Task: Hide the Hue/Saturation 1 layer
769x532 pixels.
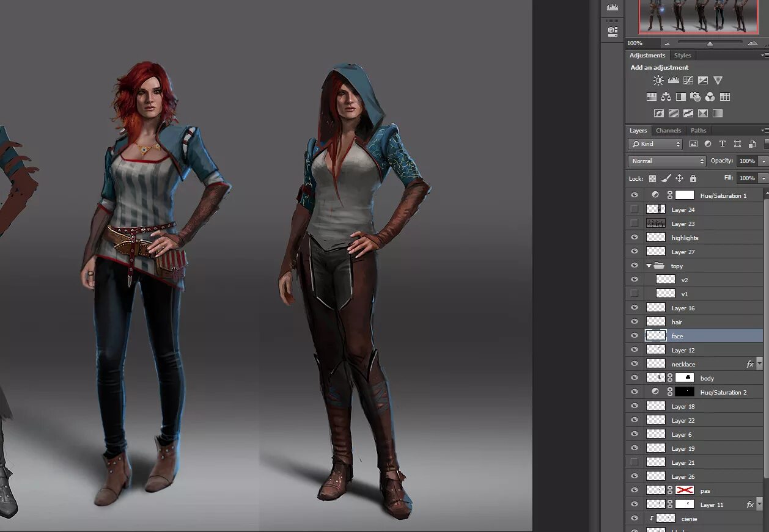Action: click(635, 195)
